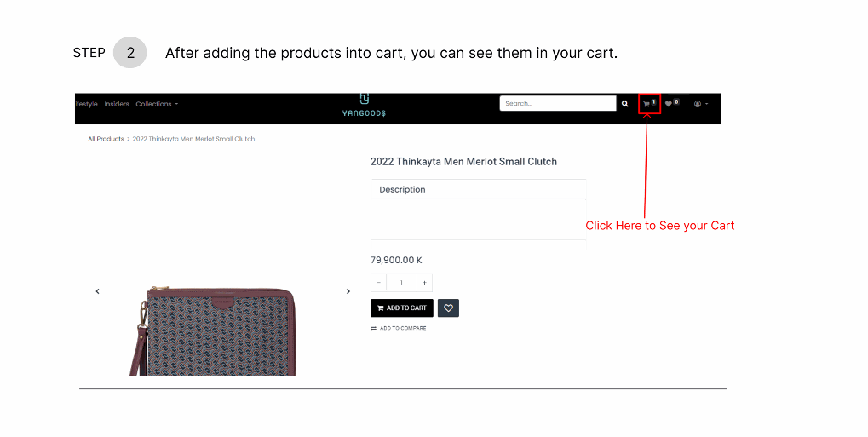Click the Merlot clutch product image
Image resolution: width=868 pixels, height=437 pixels.
pyautogui.click(x=213, y=331)
